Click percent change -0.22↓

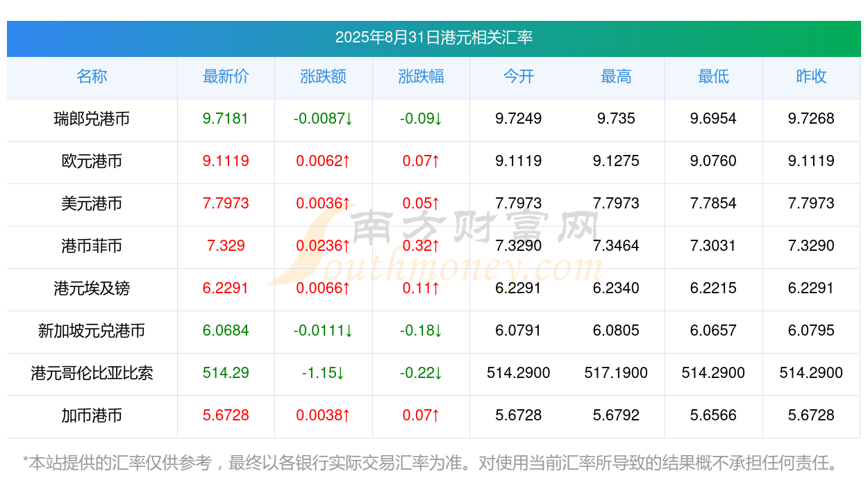[x=421, y=373]
